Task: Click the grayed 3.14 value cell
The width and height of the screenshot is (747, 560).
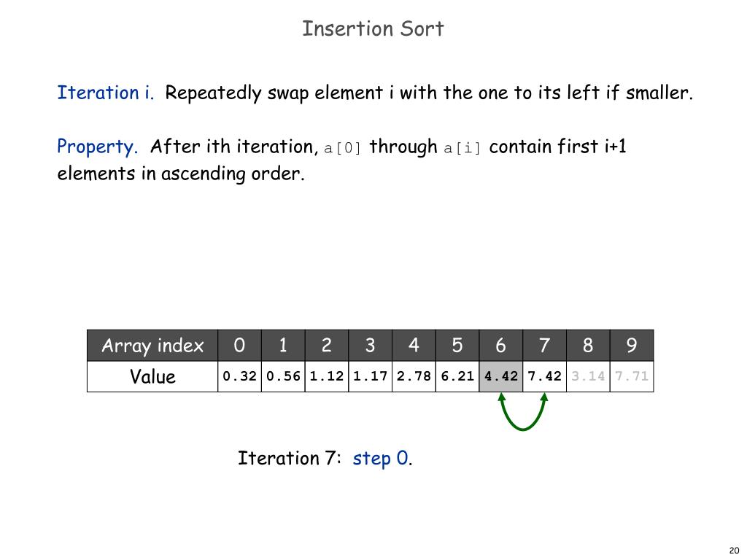Action: [x=588, y=377]
